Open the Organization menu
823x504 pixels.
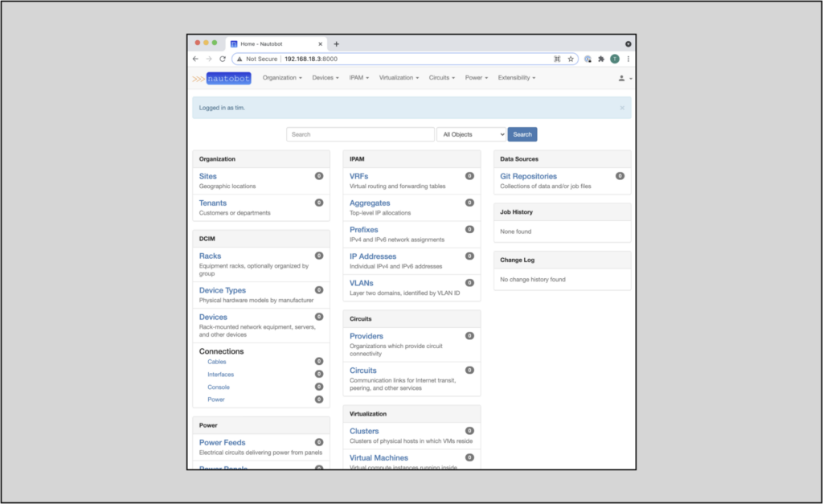[x=282, y=78]
